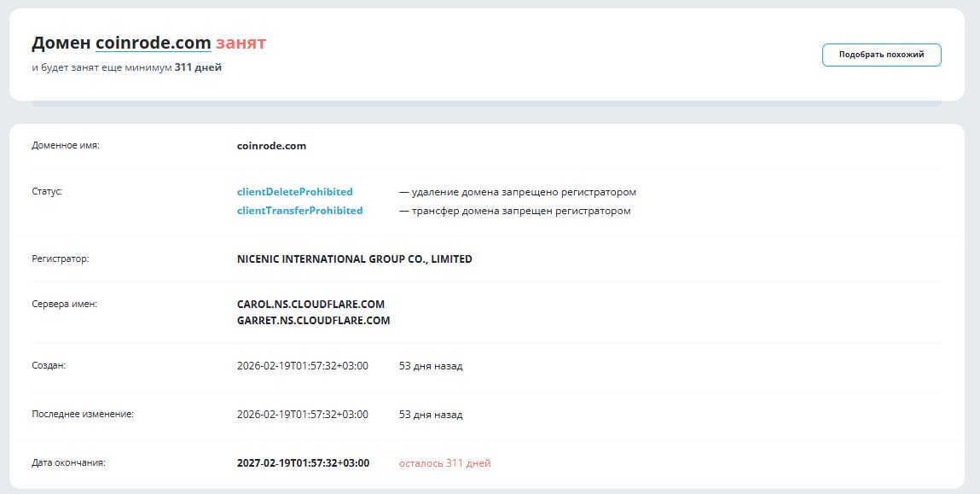This screenshot has height=494, width=980.
Task: Click the red занят status word
Action: (241, 42)
